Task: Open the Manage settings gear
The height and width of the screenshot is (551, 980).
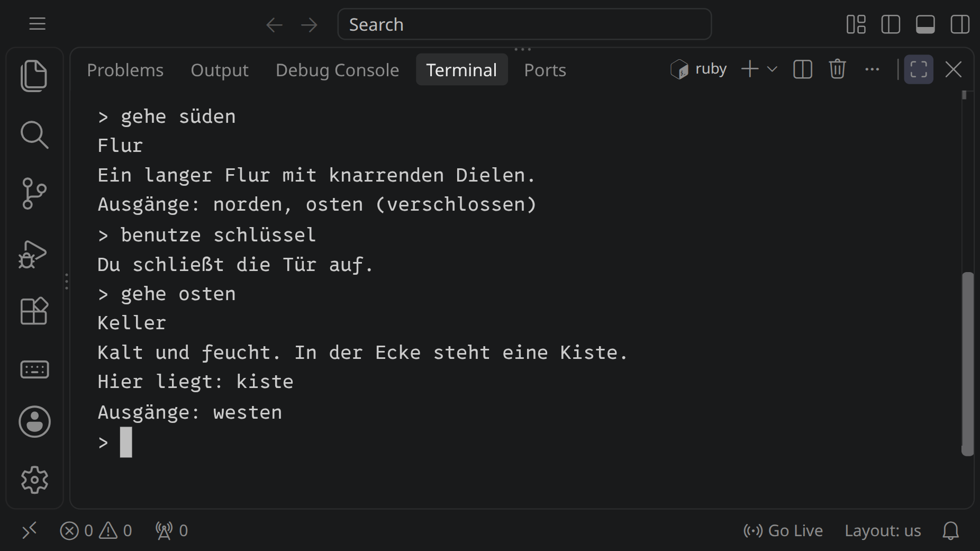Action: (x=34, y=480)
